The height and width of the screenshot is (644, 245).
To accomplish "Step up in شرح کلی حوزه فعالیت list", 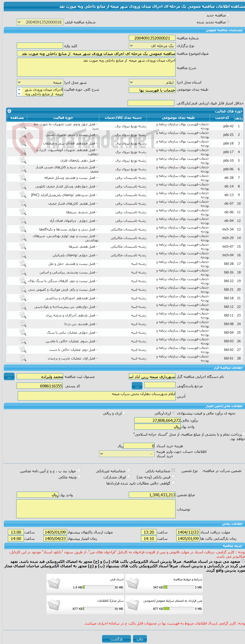I will point(19,89).
